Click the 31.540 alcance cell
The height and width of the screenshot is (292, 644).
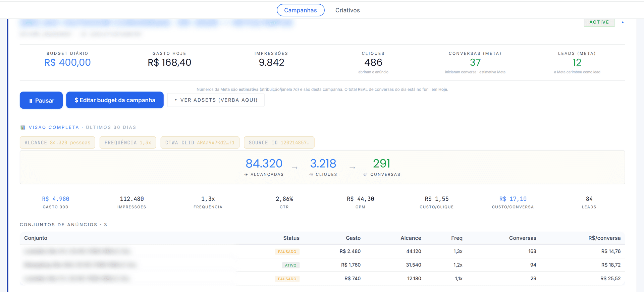[x=414, y=265]
